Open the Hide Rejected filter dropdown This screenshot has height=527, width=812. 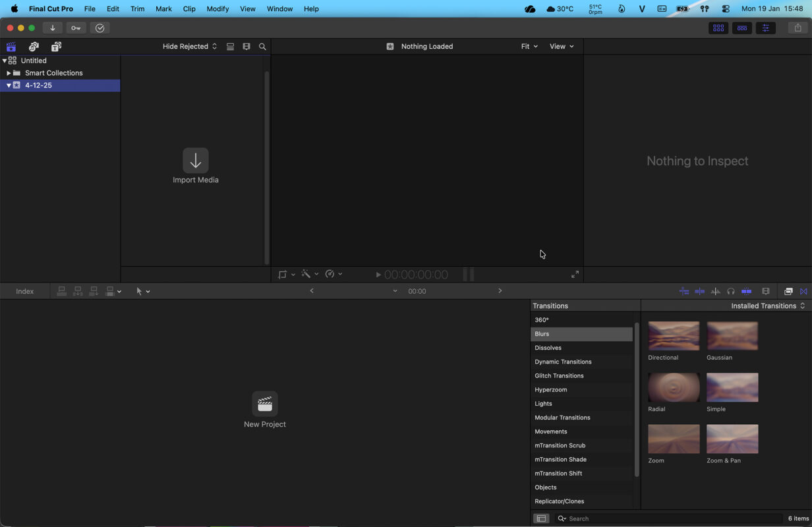189,46
